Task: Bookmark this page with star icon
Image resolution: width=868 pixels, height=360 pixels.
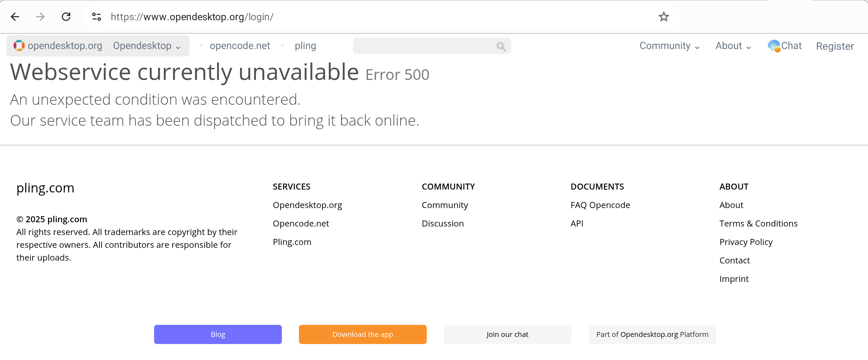Action: [664, 17]
